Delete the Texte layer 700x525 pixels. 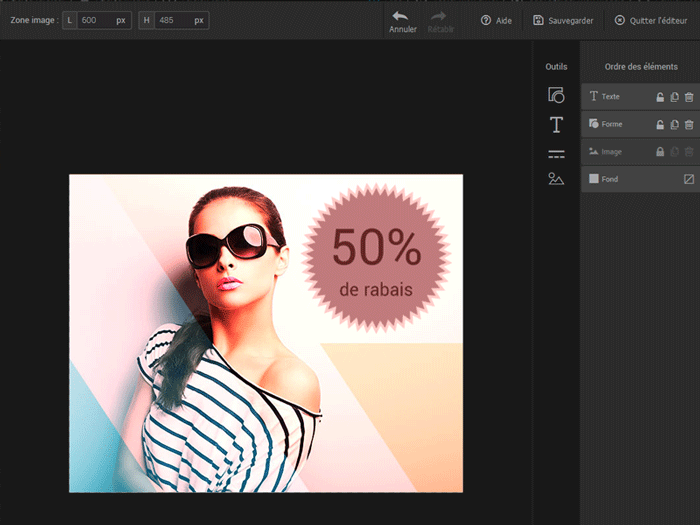coord(688,97)
